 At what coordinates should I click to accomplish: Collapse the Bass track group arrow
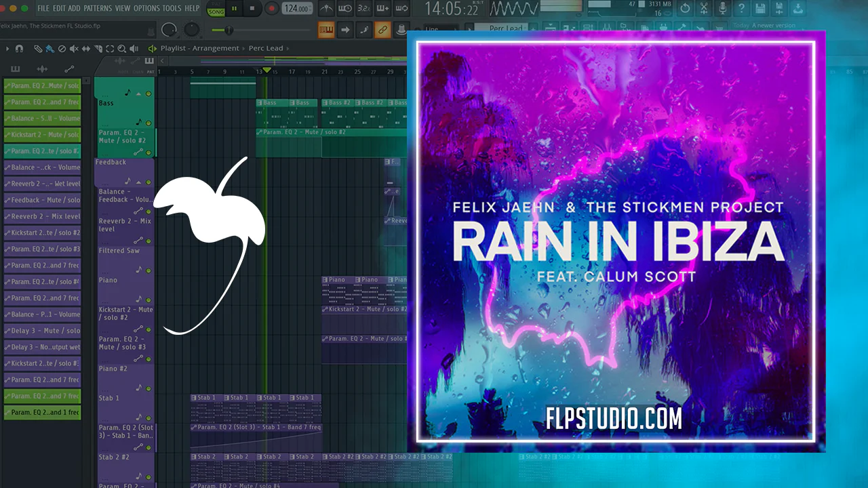click(x=140, y=94)
